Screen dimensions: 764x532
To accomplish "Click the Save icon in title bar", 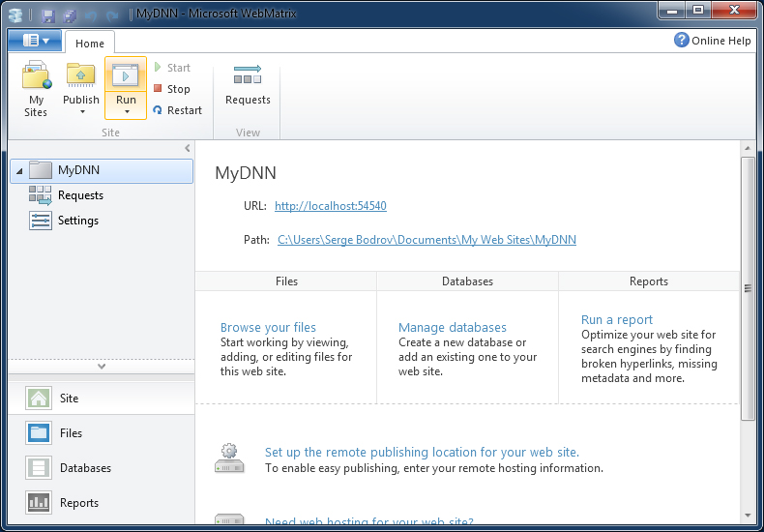I will 47,16.
